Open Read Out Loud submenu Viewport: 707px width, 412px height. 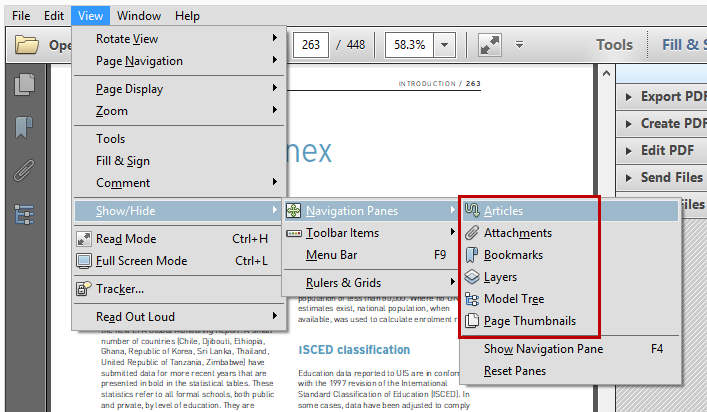tap(179, 317)
